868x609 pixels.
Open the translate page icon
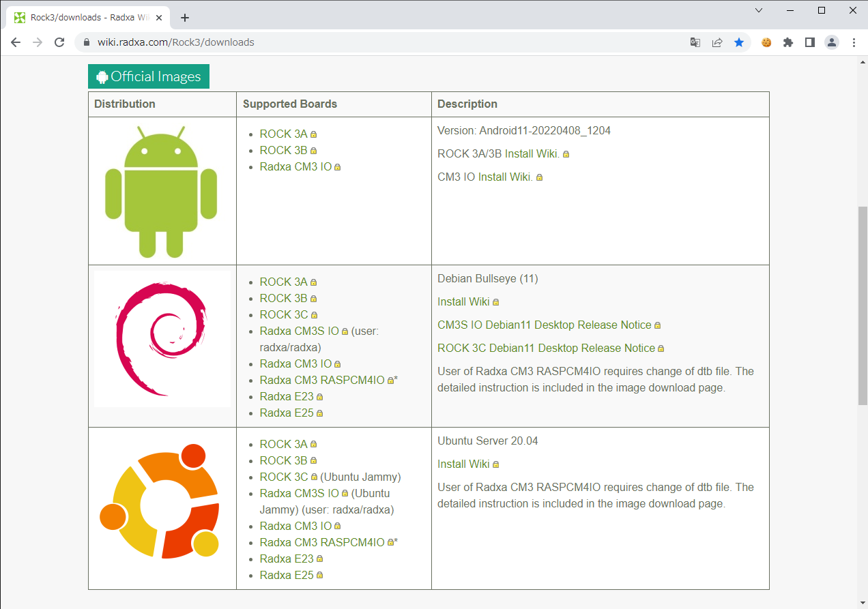[695, 42]
